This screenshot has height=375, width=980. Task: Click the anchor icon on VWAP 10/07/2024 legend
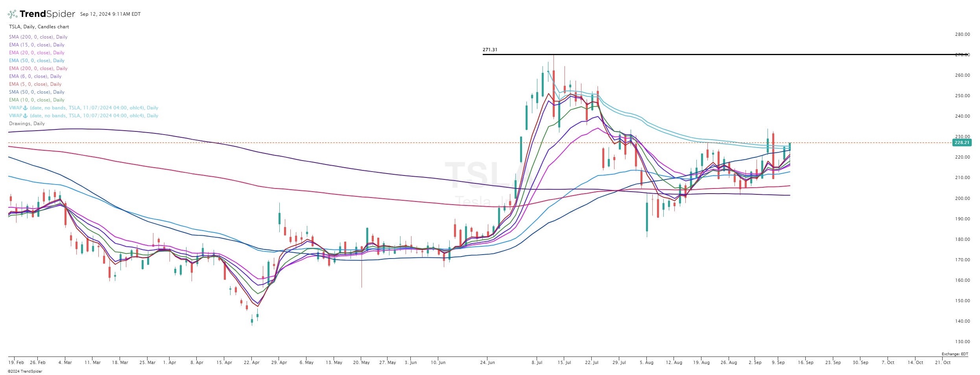[26, 116]
